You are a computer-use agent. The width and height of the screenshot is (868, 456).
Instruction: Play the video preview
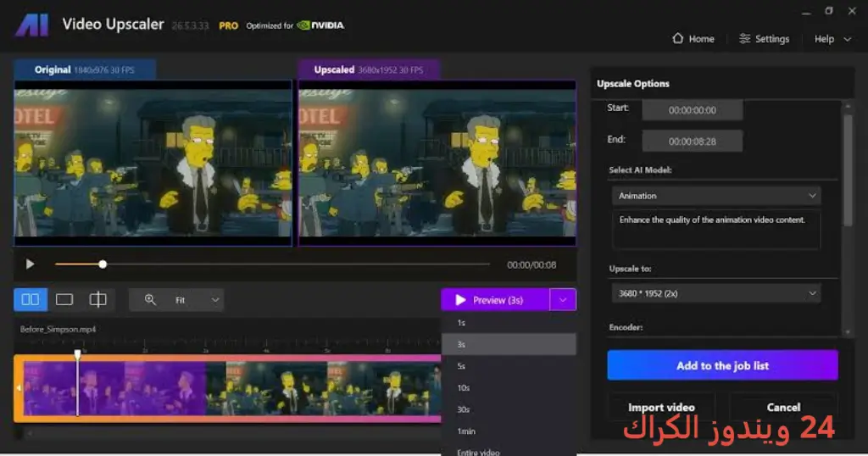pos(30,264)
